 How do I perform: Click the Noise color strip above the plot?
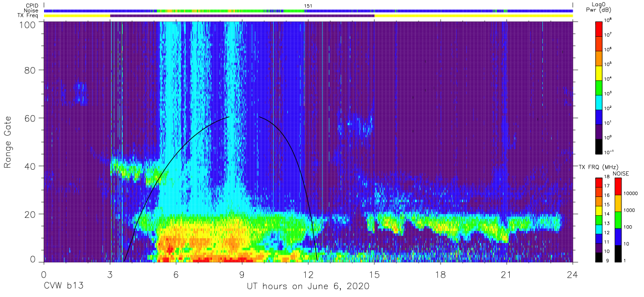coord(308,10)
